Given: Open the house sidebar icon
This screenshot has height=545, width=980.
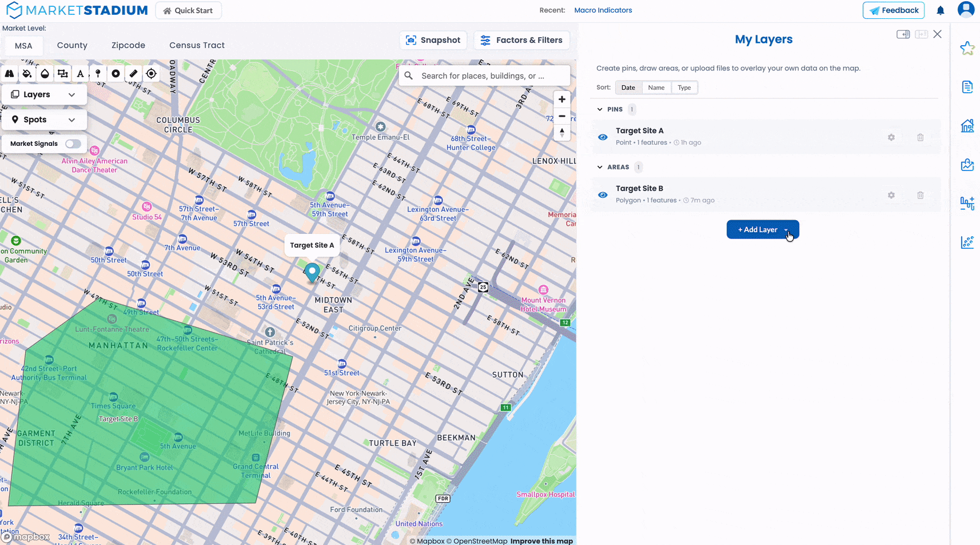Looking at the screenshot, I should (967, 126).
